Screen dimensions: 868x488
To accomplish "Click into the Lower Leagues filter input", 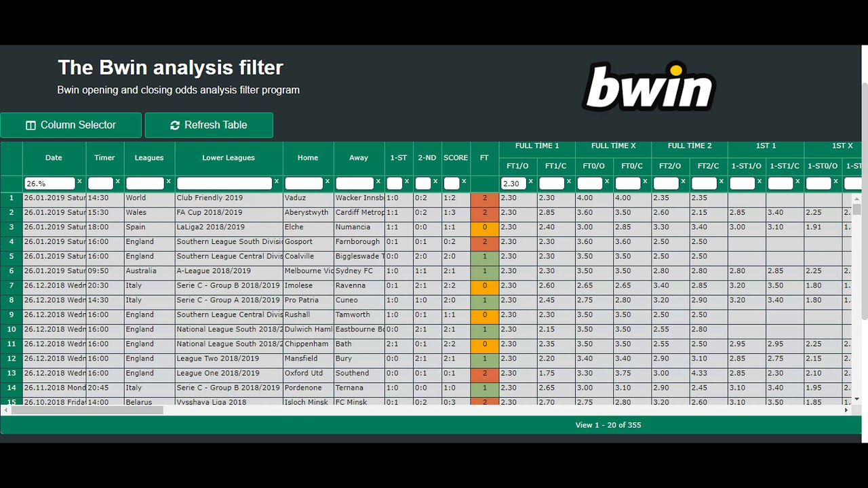I will coord(224,184).
